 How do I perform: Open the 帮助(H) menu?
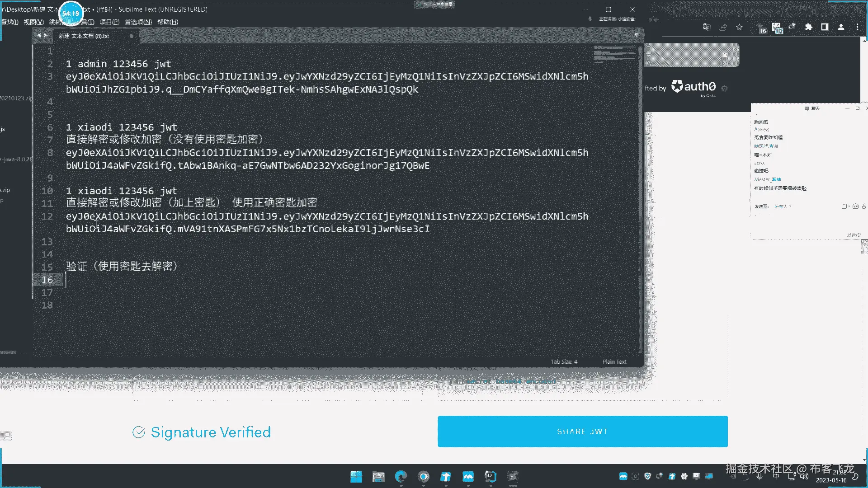coord(168,22)
